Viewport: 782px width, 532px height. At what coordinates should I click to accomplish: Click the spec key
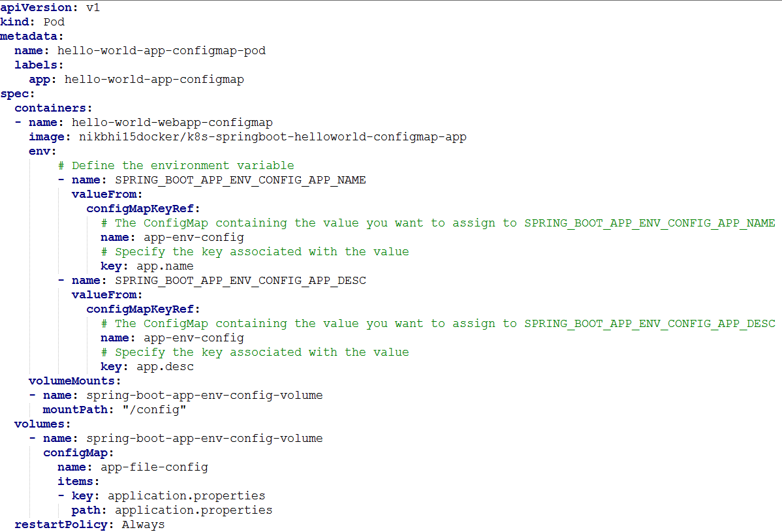[14, 94]
